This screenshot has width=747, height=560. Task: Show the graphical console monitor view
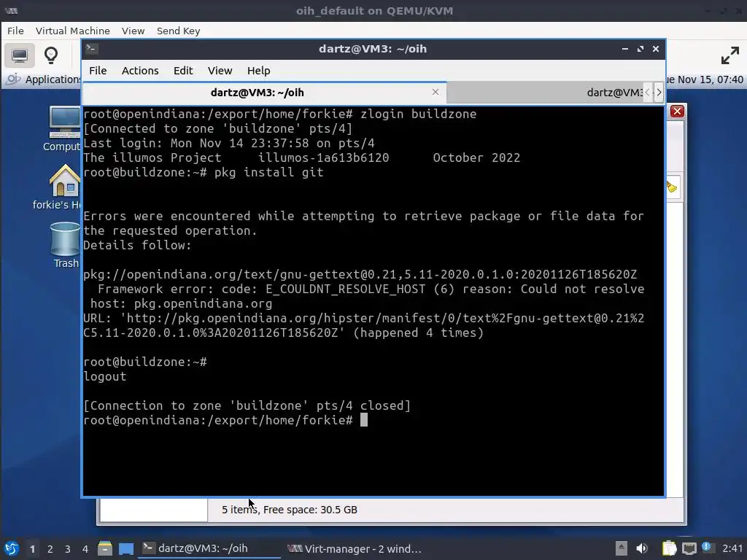[x=20, y=55]
